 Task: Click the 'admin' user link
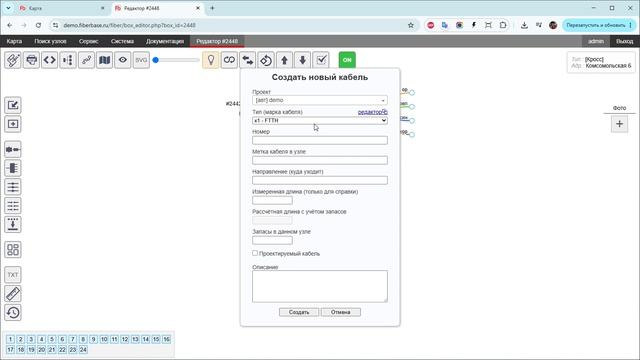coord(596,41)
